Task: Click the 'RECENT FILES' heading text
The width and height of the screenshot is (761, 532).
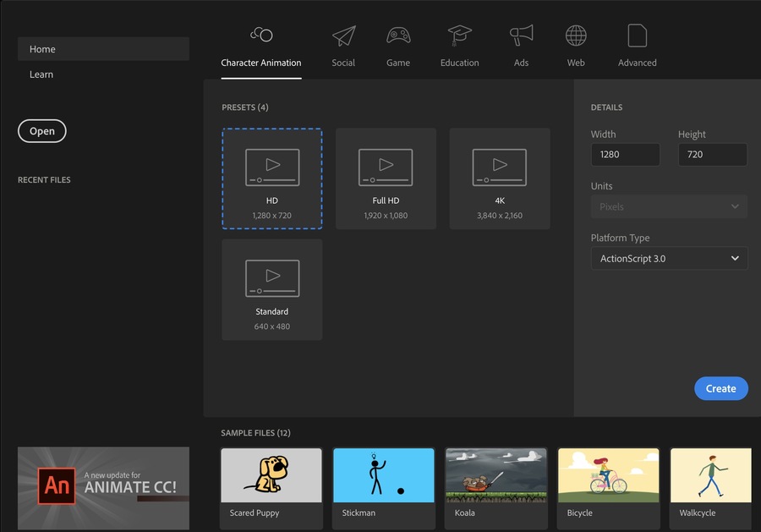Action: [x=44, y=180]
